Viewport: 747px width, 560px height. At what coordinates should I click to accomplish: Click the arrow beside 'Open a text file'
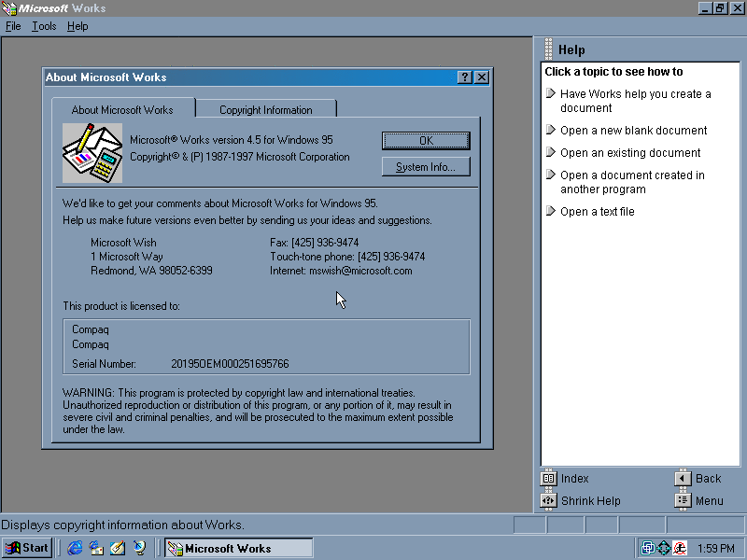click(x=551, y=211)
